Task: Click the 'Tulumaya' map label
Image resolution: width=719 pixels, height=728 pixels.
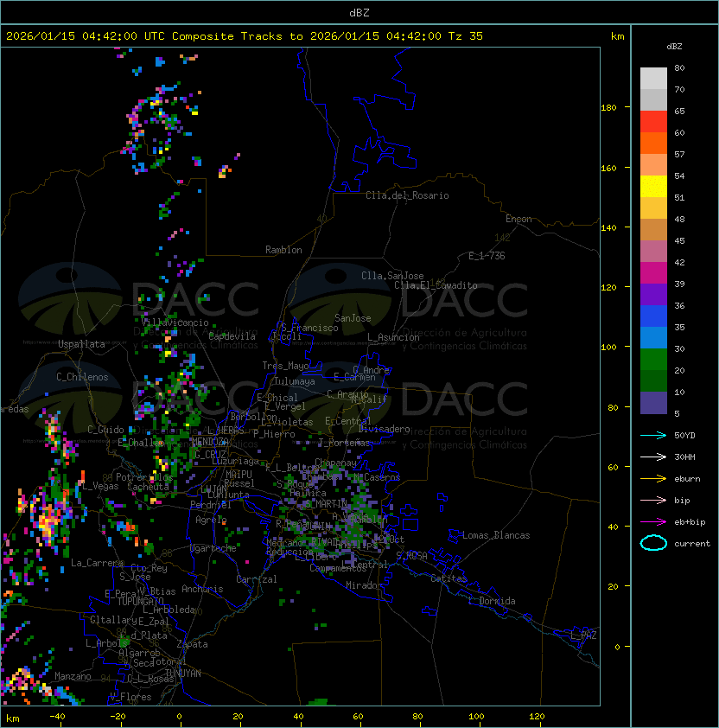Action: 295,381
